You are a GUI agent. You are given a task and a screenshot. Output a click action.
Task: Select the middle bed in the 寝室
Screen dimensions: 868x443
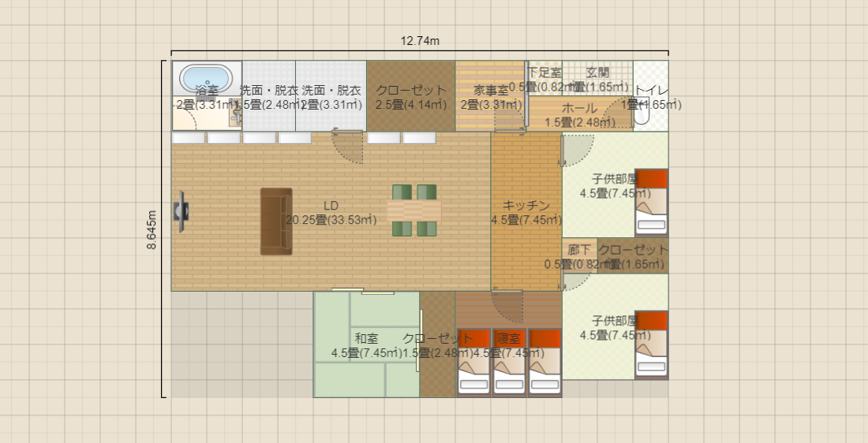click(509, 363)
